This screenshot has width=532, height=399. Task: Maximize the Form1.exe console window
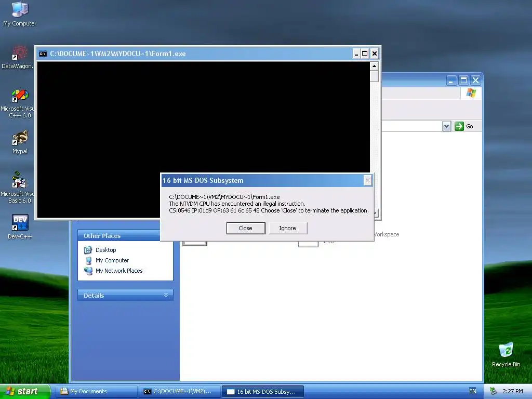coord(365,54)
